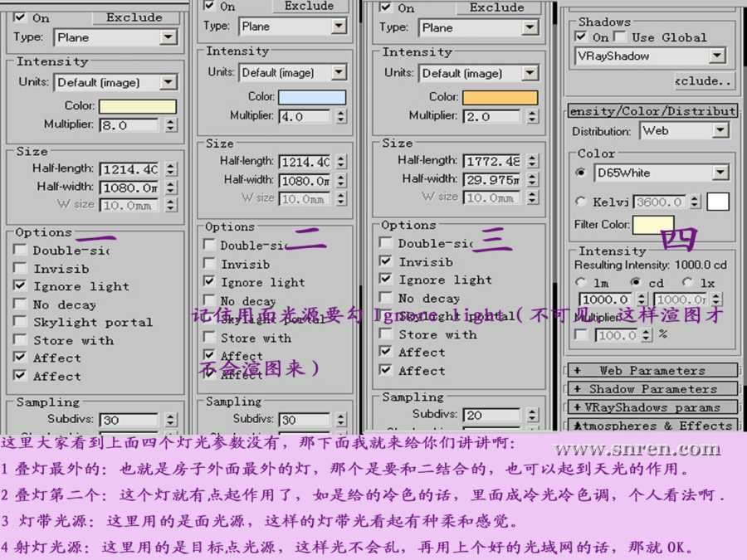Expand Atmospheres & Effects rollout
Viewport: 747px width, 560px height.
(x=652, y=426)
